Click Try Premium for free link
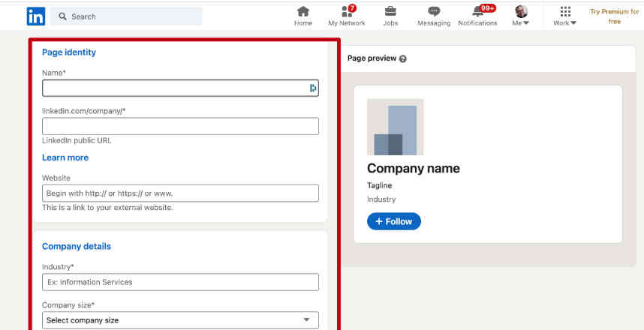This screenshot has height=330, width=644. point(615,16)
